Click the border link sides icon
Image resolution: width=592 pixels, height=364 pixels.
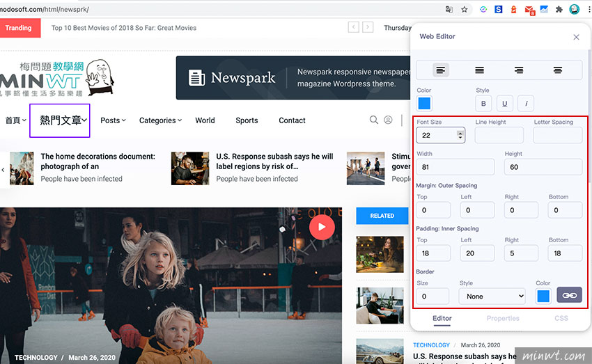(569, 295)
